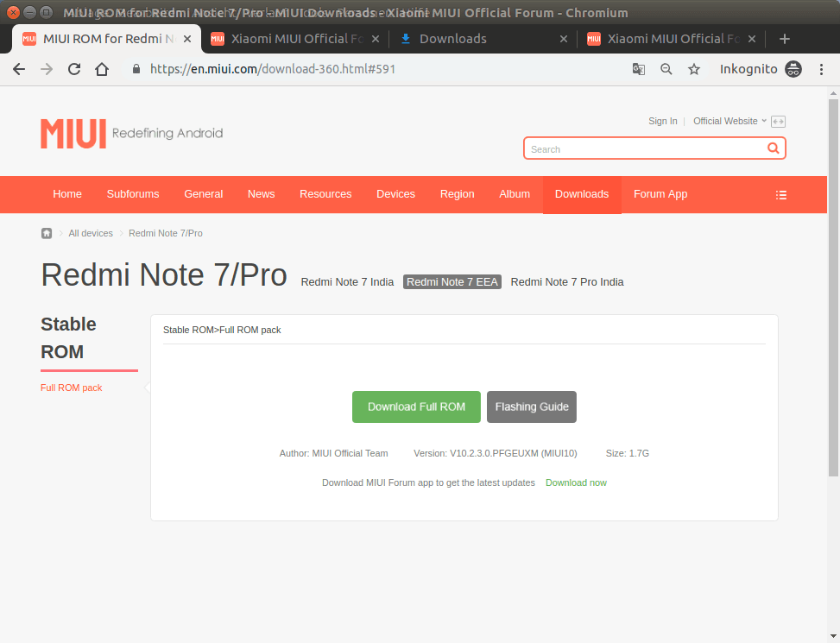Click the All devices breadcrumb link

(x=91, y=233)
